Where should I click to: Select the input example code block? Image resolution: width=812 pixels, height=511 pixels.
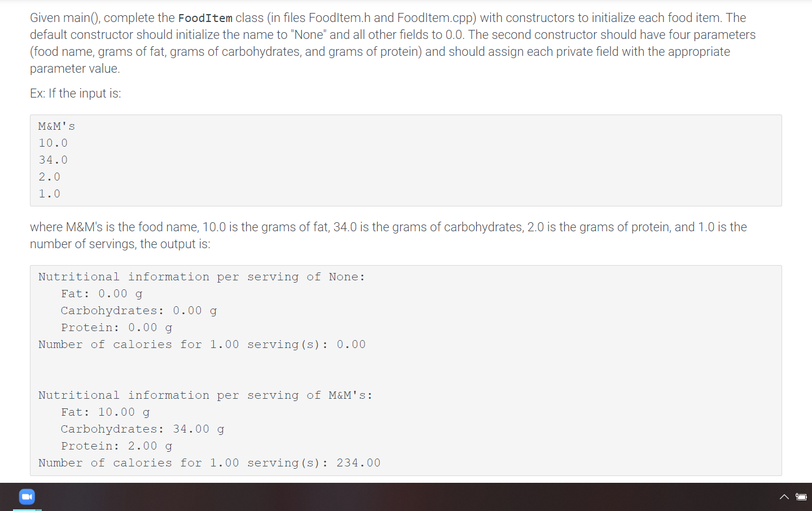coord(405,160)
